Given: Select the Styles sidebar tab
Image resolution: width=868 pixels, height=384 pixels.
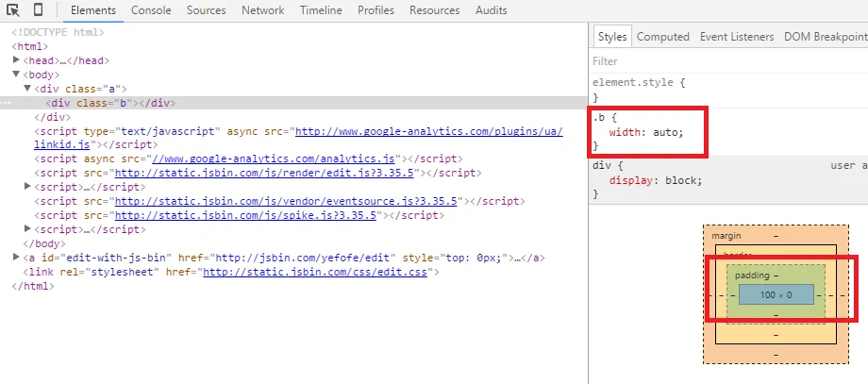Looking at the screenshot, I should coord(612,37).
